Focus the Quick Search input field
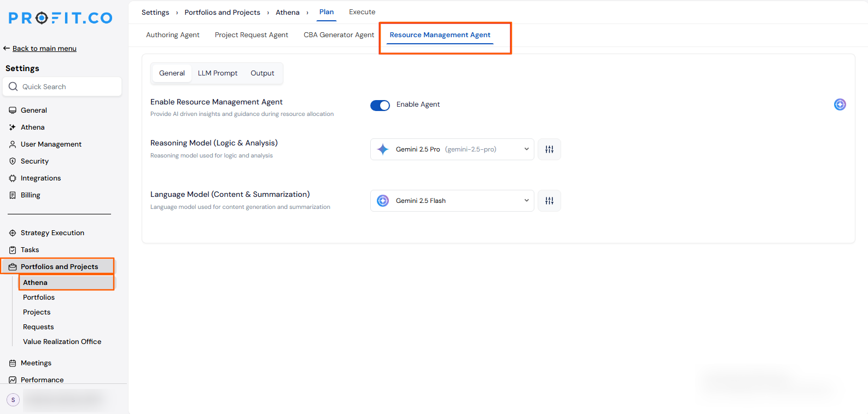Image resolution: width=868 pixels, height=414 pixels. [62, 86]
